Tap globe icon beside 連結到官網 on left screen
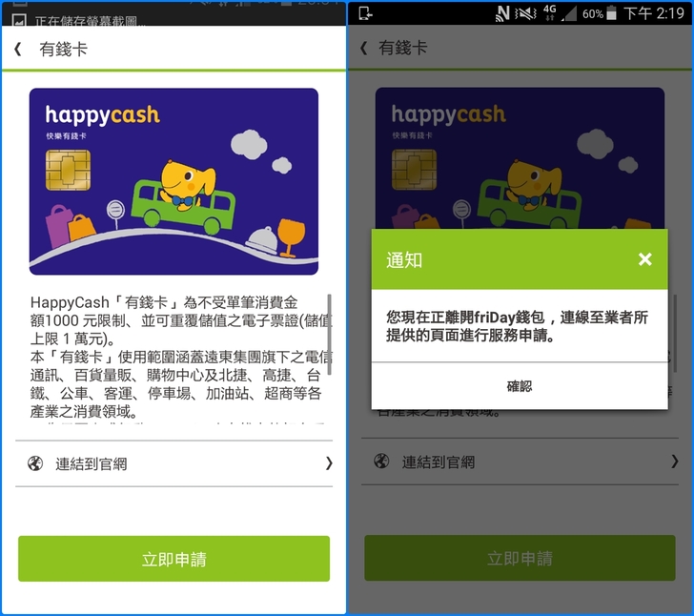Viewport: 694px width, 616px height. pos(35,463)
